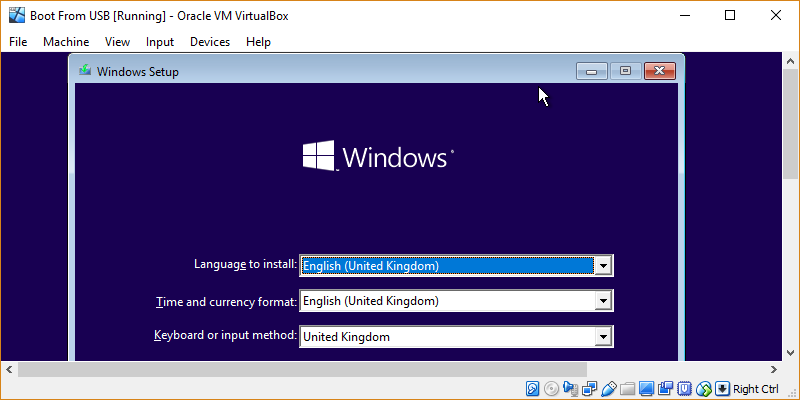Click the VirtualBox icon in the title bar
The width and height of the screenshot is (800, 400).
click(x=16, y=15)
